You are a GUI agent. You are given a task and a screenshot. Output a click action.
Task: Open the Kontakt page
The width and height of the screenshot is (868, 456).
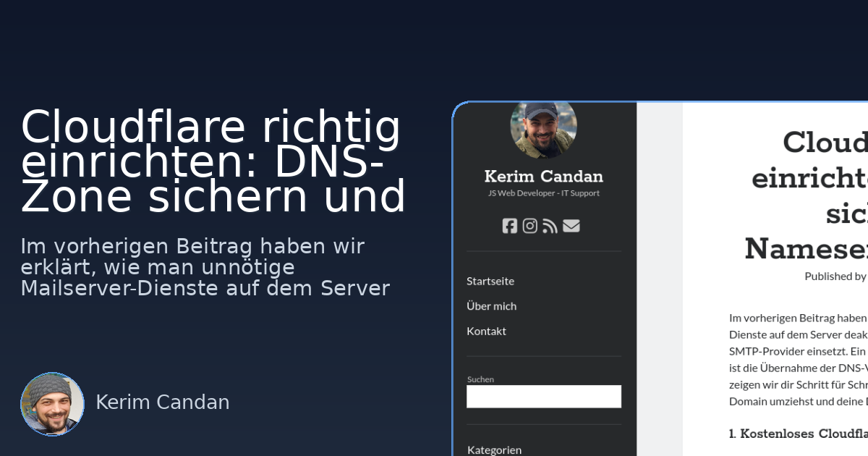pyautogui.click(x=486, y=331)
